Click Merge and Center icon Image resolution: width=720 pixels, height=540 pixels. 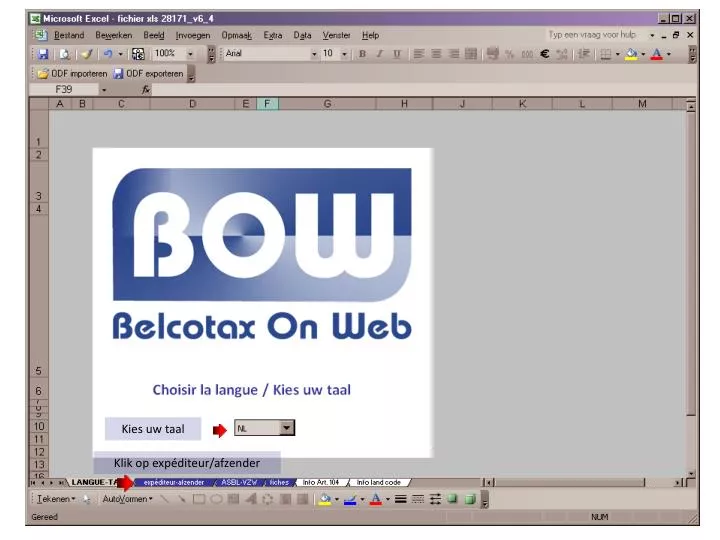pos(471,54)
